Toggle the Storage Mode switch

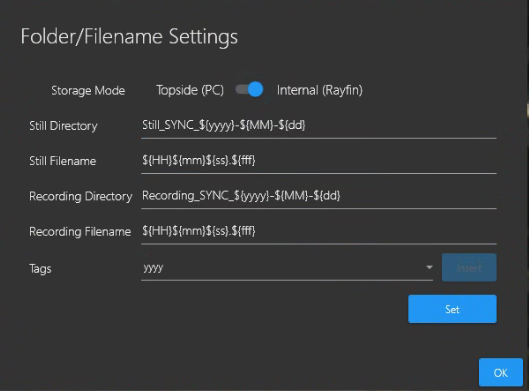pyautogui.click(x=249, y=90)
